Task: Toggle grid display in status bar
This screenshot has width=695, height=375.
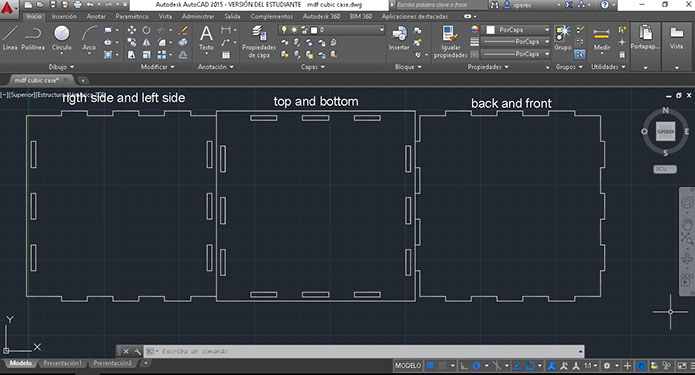Action: 430,366
